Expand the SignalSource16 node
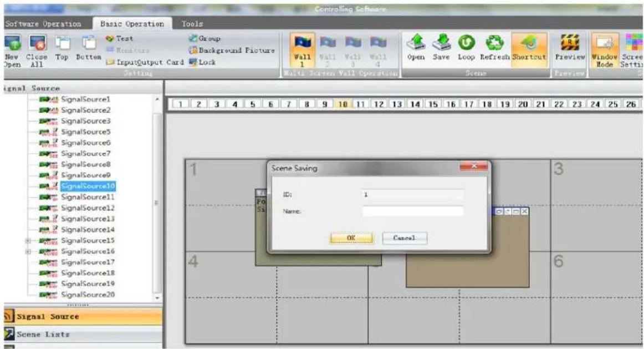 pos(28,251)
